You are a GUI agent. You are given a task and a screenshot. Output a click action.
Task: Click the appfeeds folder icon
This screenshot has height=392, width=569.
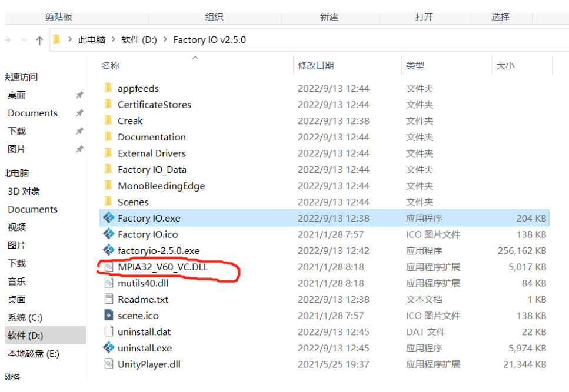[x=108, y=88]
